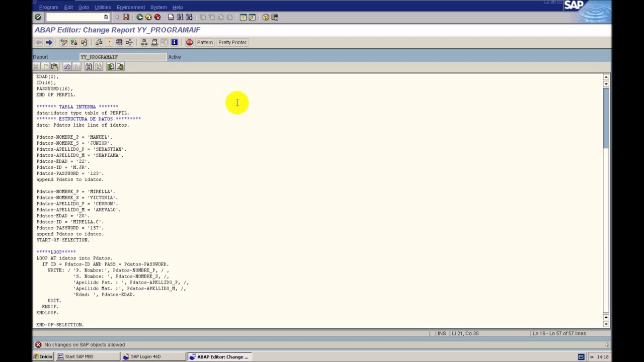The width and height of the screenshot is (644, 362).
Task: Click the Pretty Printer button
Action: [232, 42]
